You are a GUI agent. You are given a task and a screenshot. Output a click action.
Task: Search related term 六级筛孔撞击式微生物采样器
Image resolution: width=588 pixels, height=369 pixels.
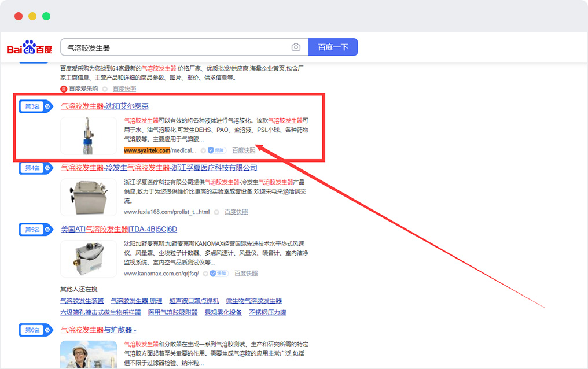point(101,312)
